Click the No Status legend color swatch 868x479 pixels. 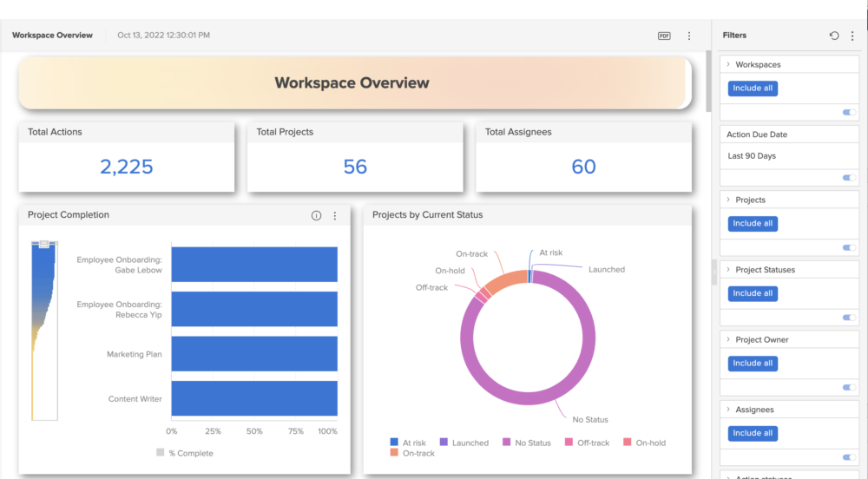[506, 443]
